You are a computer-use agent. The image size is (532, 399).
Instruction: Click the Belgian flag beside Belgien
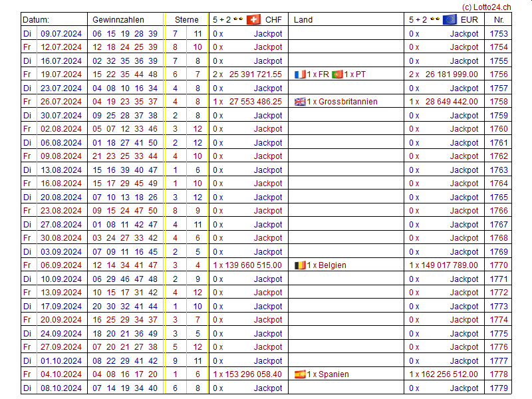tap(300, 265)
